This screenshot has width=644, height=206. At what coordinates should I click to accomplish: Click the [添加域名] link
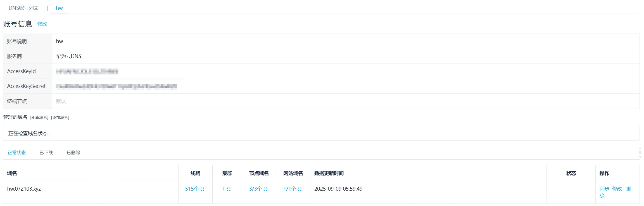(60, 118)
